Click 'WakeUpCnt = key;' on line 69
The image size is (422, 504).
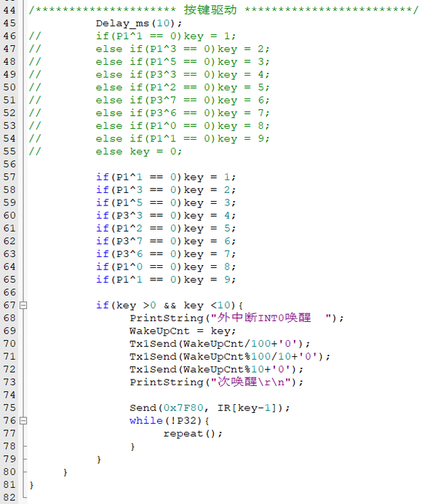tap(183, 331)
